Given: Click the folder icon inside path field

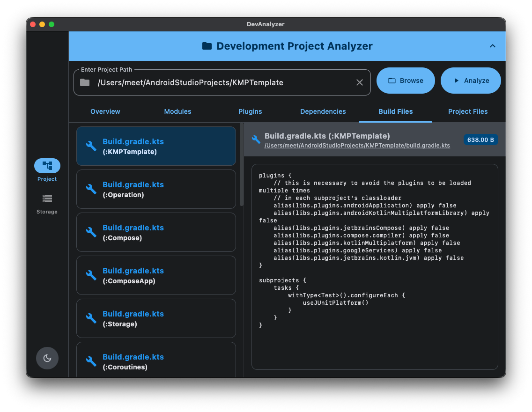Looking at the screenshot, I should [85, 82].
